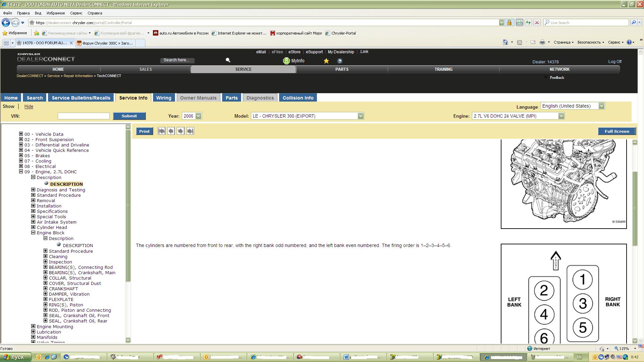The width and height of the screenshot is (644, 362).
Task: Open the Model dropdown
Action: tap(361, 116)
